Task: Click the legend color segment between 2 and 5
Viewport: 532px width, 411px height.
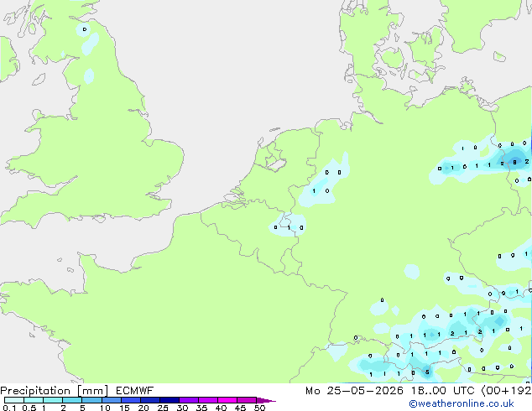Action: pyautogui.click(x=72, y=400)
